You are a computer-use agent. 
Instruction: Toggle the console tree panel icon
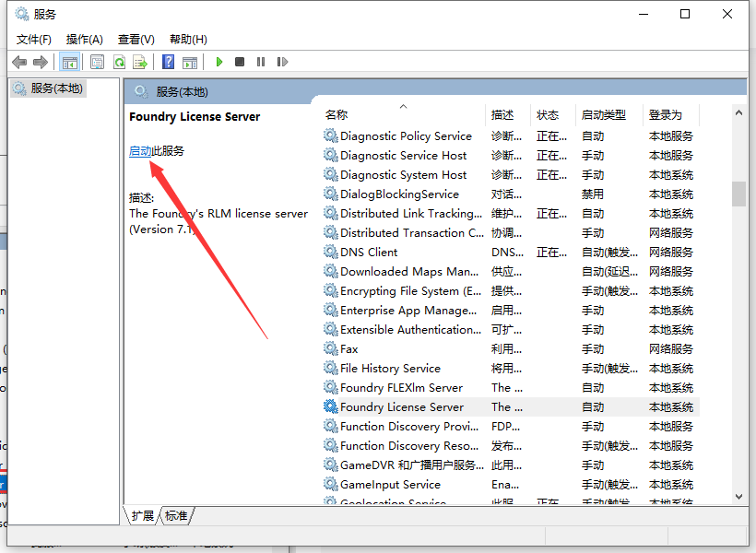(68, 62)
